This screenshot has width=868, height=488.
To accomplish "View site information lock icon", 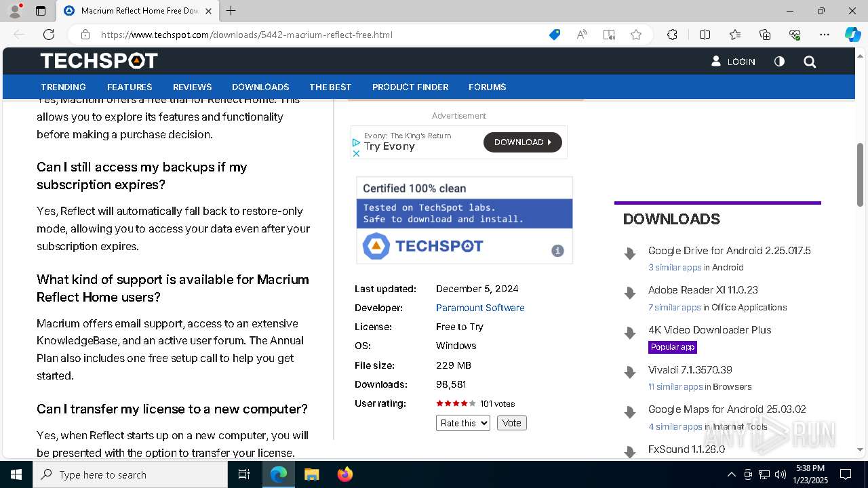I will click(x=85, y=35).
